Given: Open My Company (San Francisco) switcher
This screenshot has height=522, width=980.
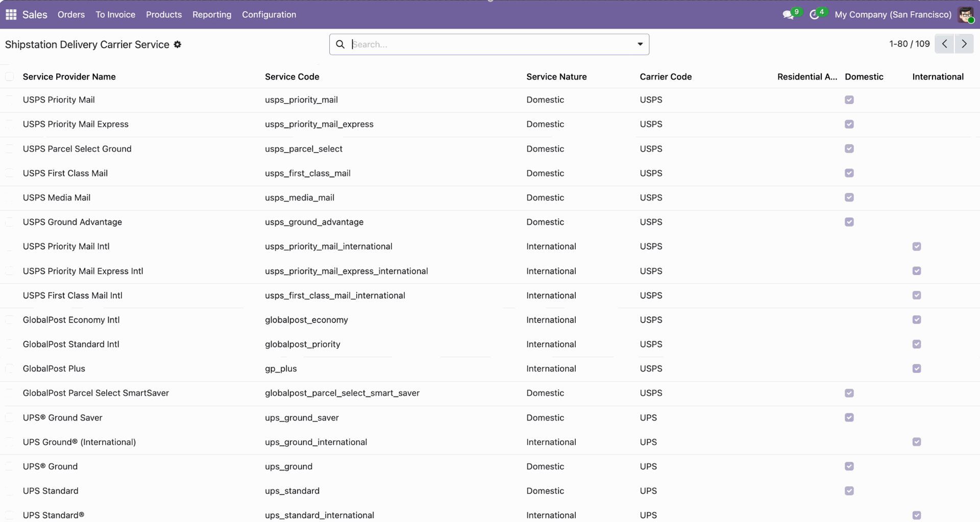Looking at the screenshot, I should (893, 15).
